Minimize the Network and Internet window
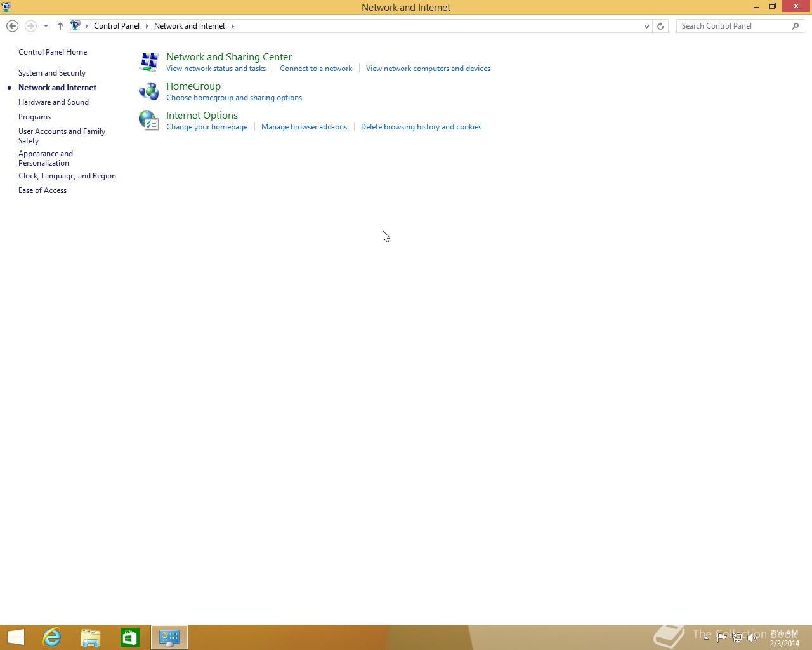The height and width of the screenshot is (650, 812). (756, 7)
